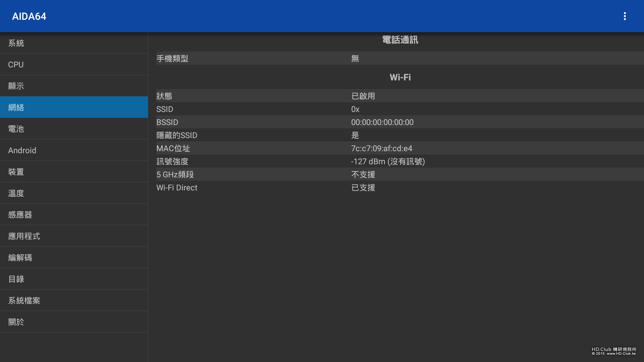Screen dimensions: 644x362
Task: Click the Wi-Fi section header
Action: point(400,77)
